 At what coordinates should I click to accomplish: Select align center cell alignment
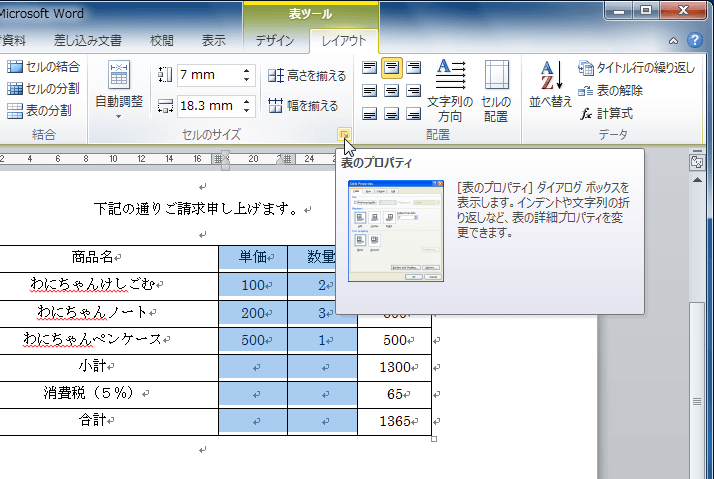pyautogui.click(x=392, y=91)
